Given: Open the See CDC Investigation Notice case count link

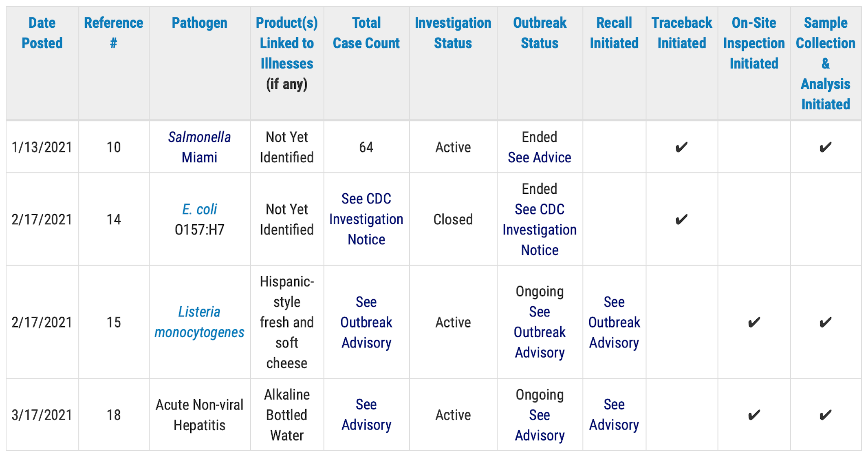Looking at the screenshot, I should [x=366, y=219].
